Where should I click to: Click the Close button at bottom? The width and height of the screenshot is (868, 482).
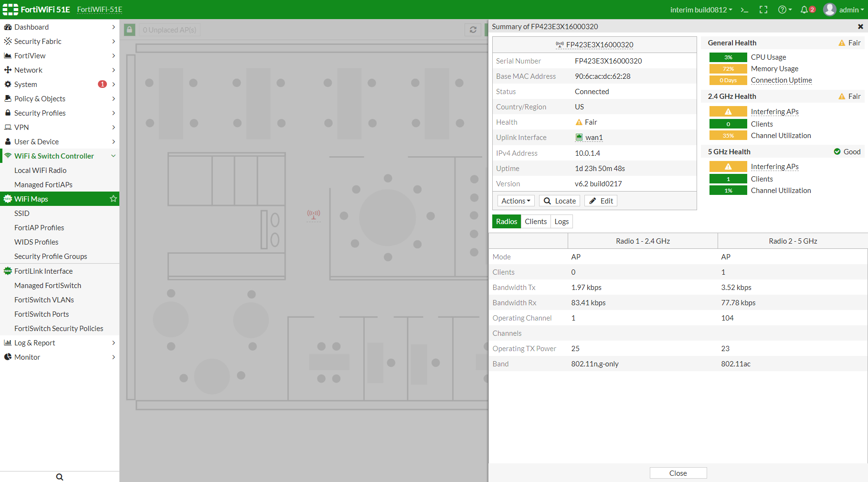(x=678, y=473)
